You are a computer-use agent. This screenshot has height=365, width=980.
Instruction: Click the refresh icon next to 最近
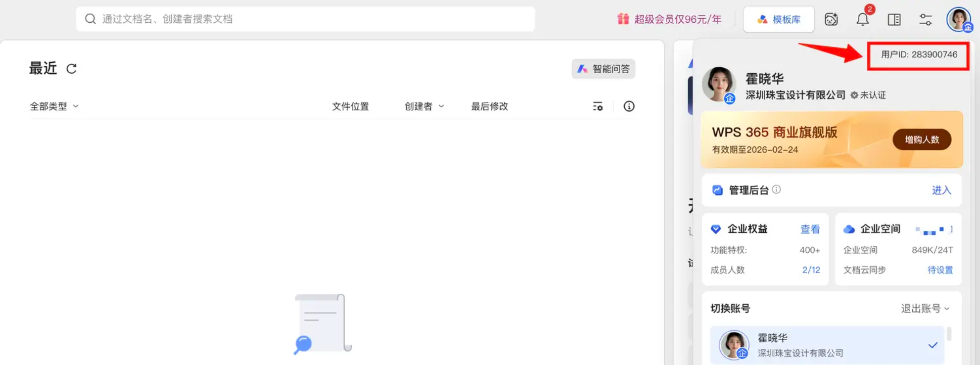pyautogui.click(x=71, y=69)
